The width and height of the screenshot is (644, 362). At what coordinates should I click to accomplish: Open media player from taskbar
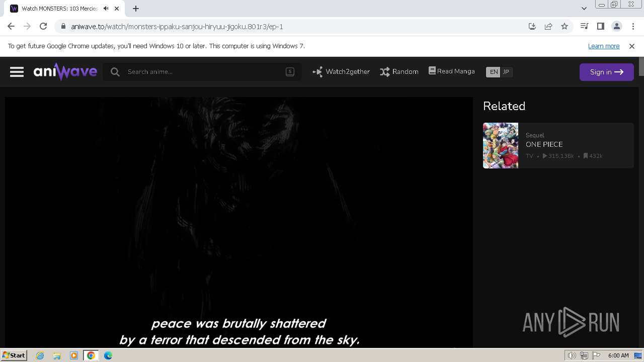coord(74,355)
